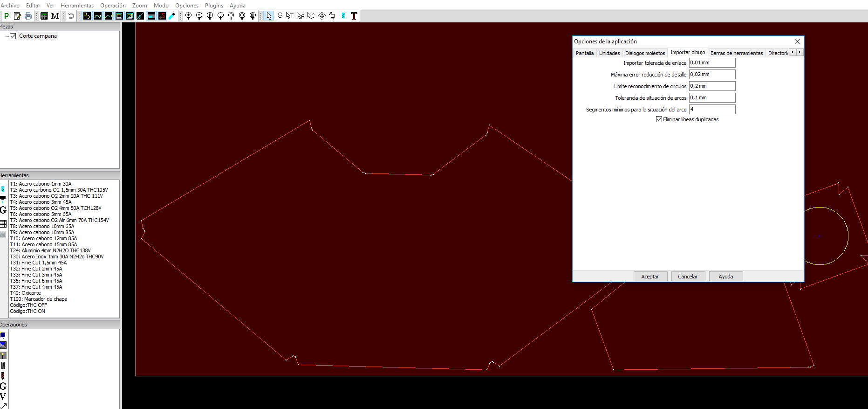Screen dimensions: 868x409
Task: Click the Tolerancia de situación de arcos field
Action: click(x=712, y=97)
